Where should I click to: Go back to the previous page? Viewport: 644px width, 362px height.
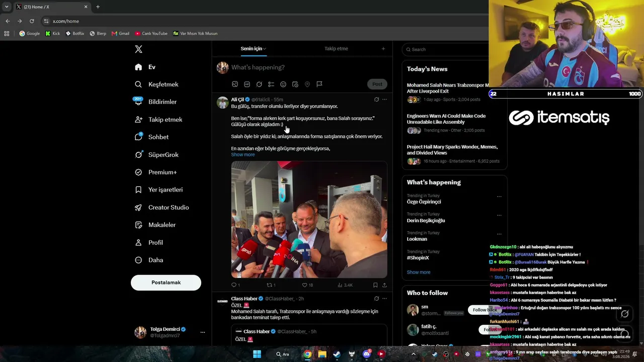pyautogui.click(x=8, y=21)
